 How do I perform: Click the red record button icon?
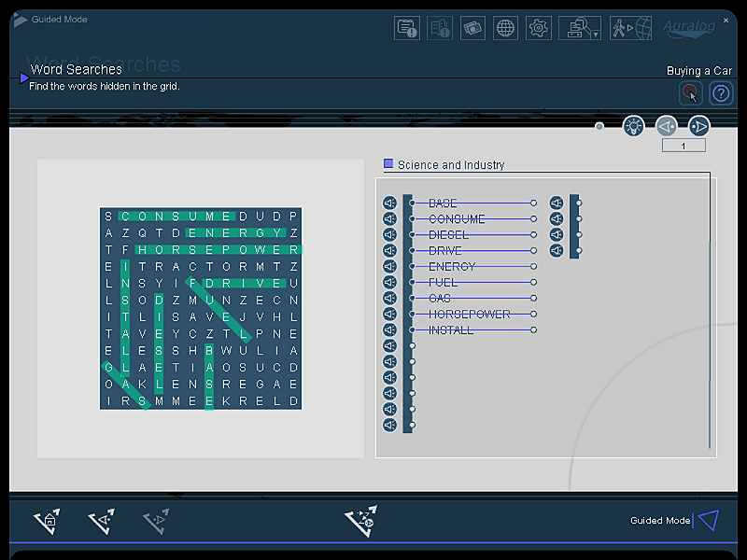[x=690, y=93]
